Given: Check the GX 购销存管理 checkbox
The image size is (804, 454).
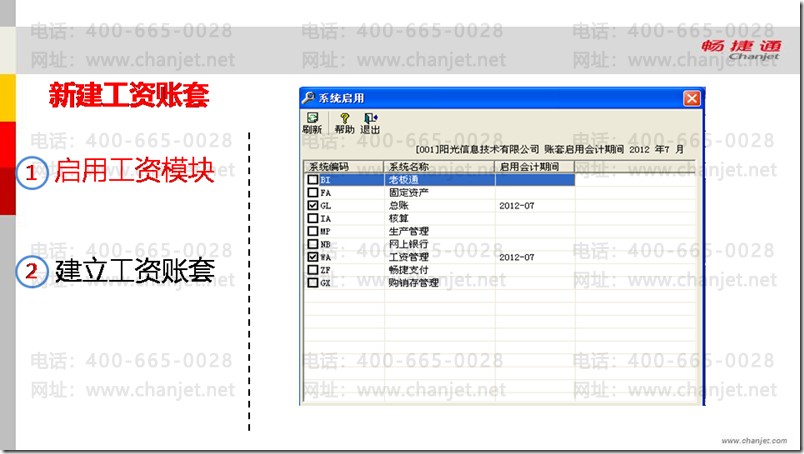Looking at the screenshot, I should point(313,282).
